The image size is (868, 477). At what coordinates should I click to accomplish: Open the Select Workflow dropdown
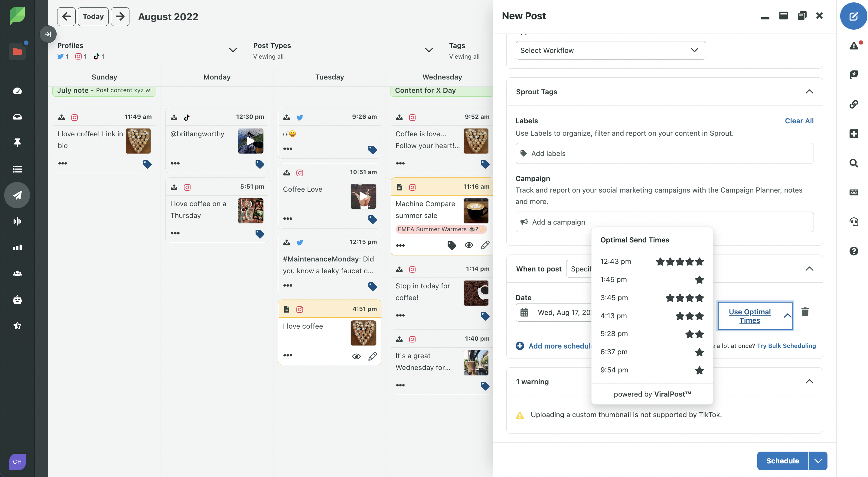(610, 50)
